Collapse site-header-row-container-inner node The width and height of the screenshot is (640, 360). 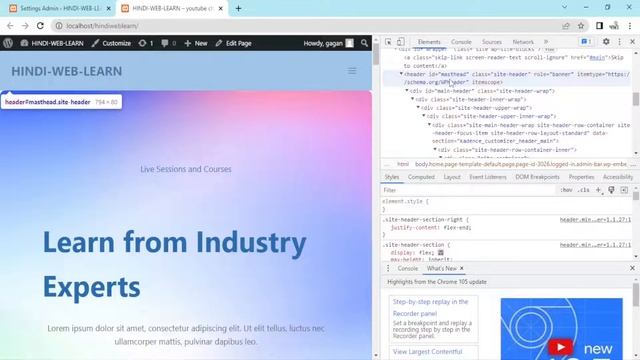(x=435, y=149)
